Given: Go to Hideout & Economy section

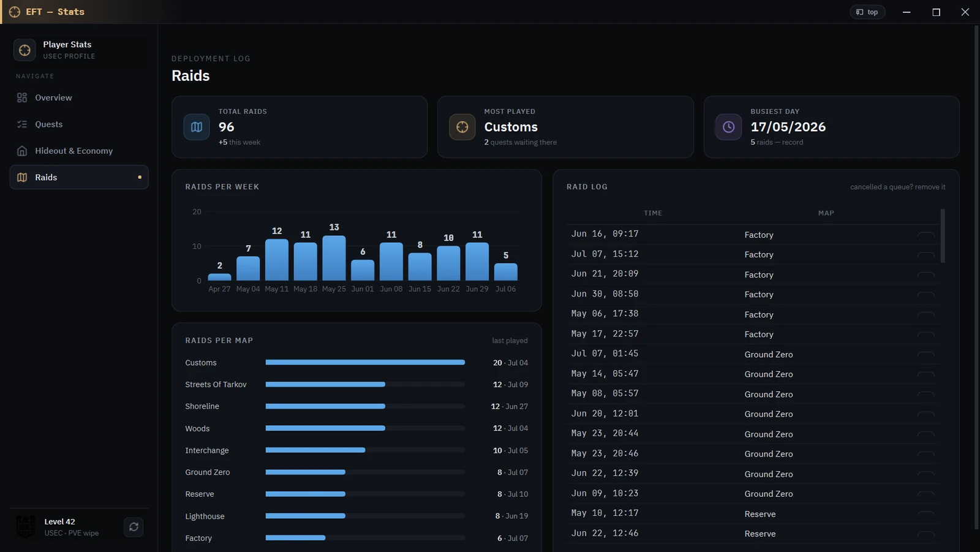Looking at the screenshot, I should point(79,151).
